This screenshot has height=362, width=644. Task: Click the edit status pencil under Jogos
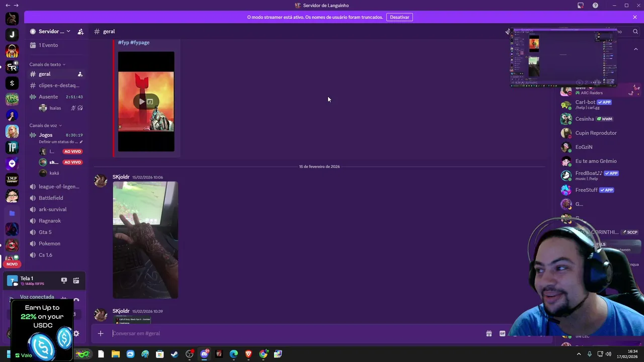[x=81, y=142]
